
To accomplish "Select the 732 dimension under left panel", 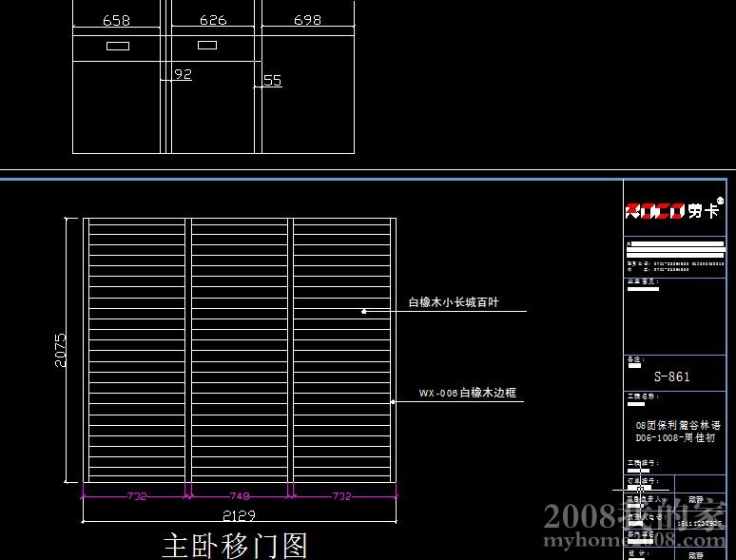I will click(137, 496).
